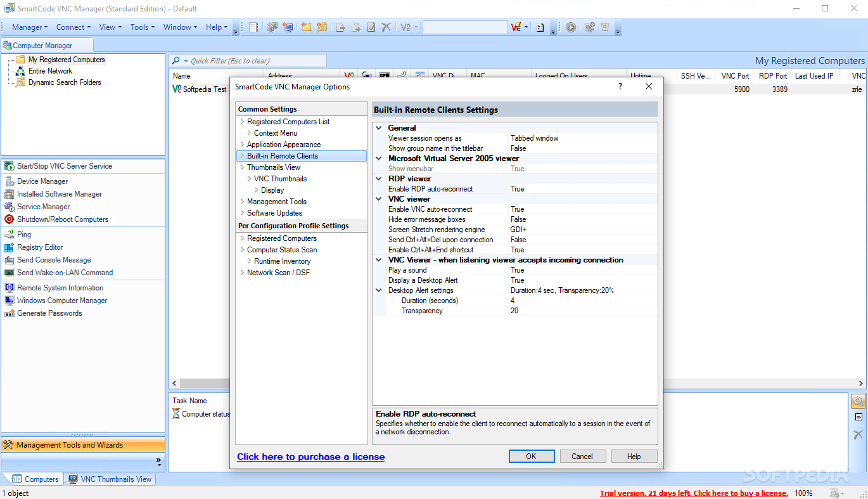Image resolution: width=868 pixels, height=499 pixels.
Task: Select Network Scan / DSF settings item
Action: pos(279,273)
